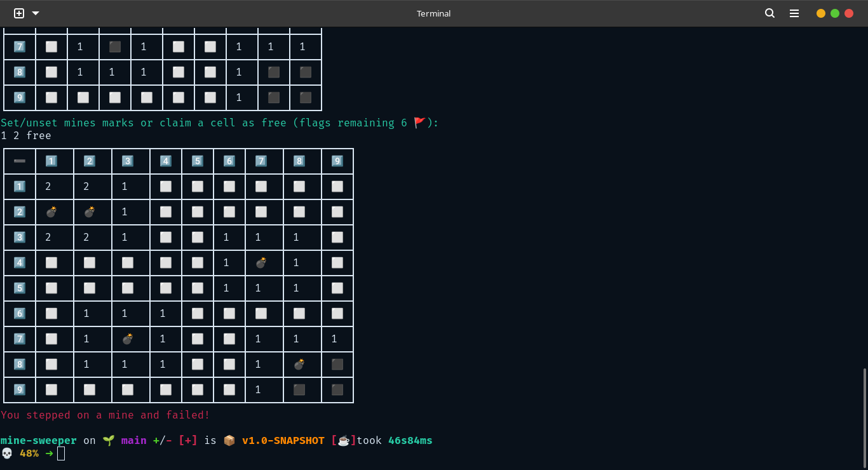Click row header 2 of the lower board
868x470 pixels.
click(x=20, y=211)
